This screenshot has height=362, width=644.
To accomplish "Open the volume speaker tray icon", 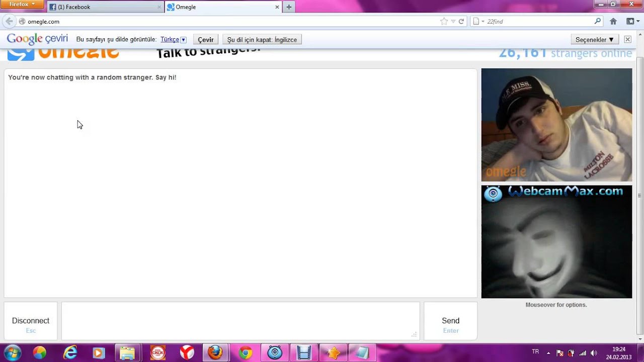I will (594, 353).
